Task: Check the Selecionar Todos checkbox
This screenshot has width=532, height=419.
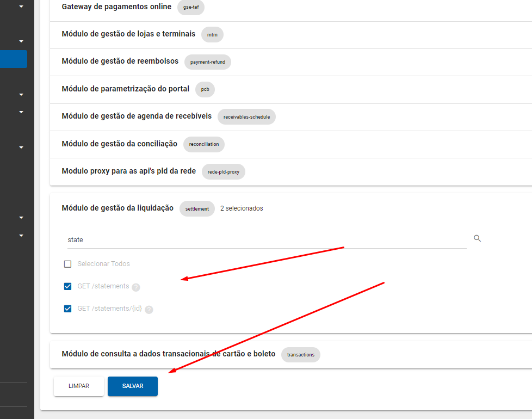Action: pyautogui.click(x=68, y=264)
